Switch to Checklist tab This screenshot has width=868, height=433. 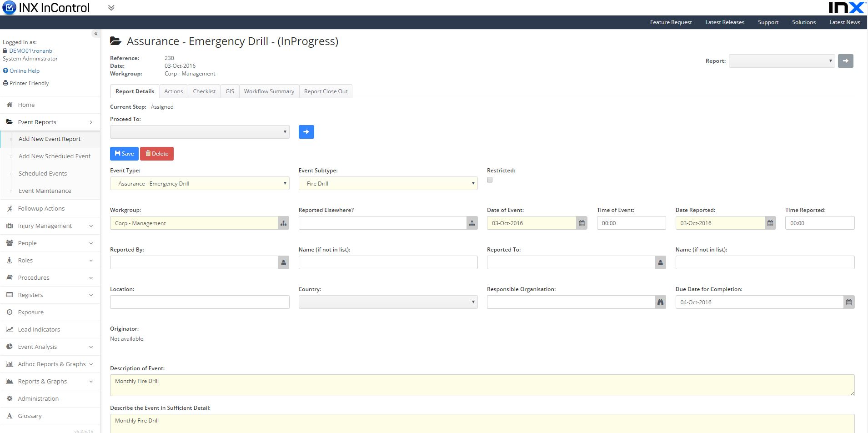[x=204, y=91]
